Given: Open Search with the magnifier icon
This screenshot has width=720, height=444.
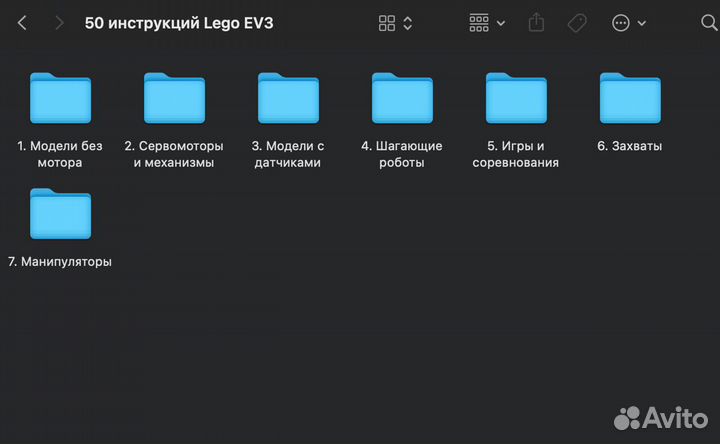Looking at the screenshot, I should (x=708, y=23).
